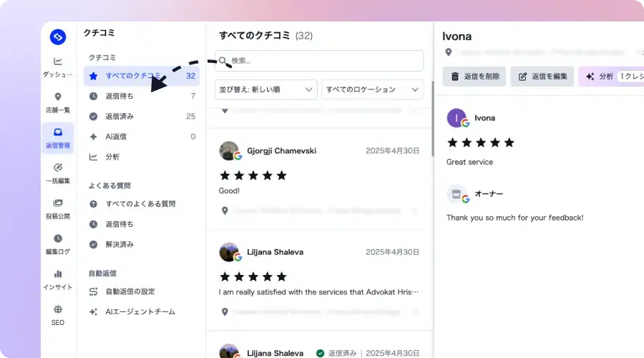This screenshot has width=644, height=358.
Task: Select the 一括編集 sidebar icon
Action: (x=58, y=168)
